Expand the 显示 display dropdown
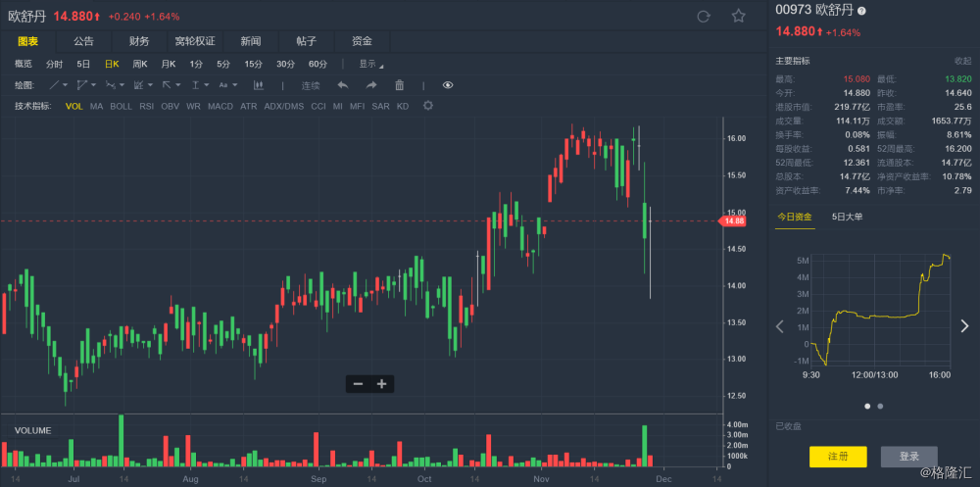Image resolution: width=980 pixels, height=487 pixels. pos(371,64)
